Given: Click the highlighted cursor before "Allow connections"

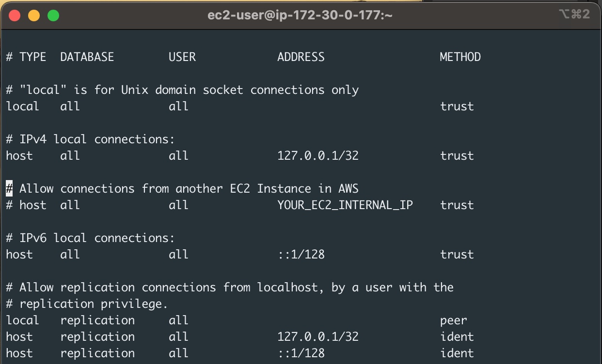Looking at the screenshot, I should click(x=9, y=188).
